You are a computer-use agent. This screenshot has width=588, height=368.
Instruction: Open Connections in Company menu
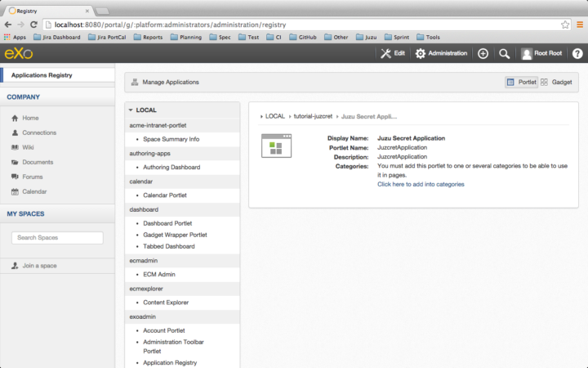(x=39, y=132)
